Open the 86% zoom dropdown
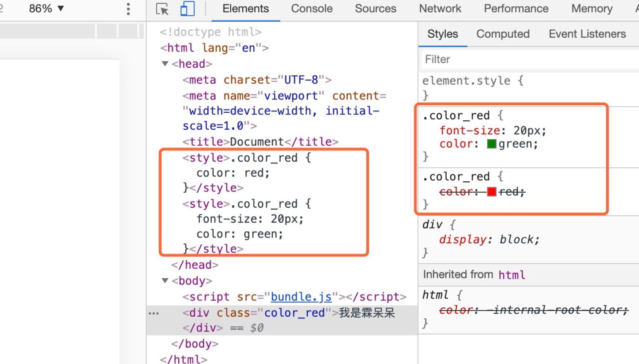 pyautogui.click(x=46, y=8)
